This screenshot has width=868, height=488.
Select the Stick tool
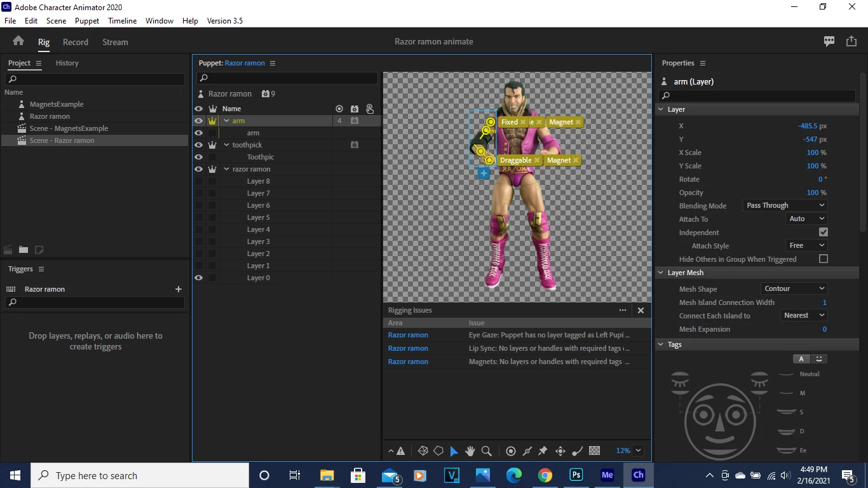(x=527, y=451)
